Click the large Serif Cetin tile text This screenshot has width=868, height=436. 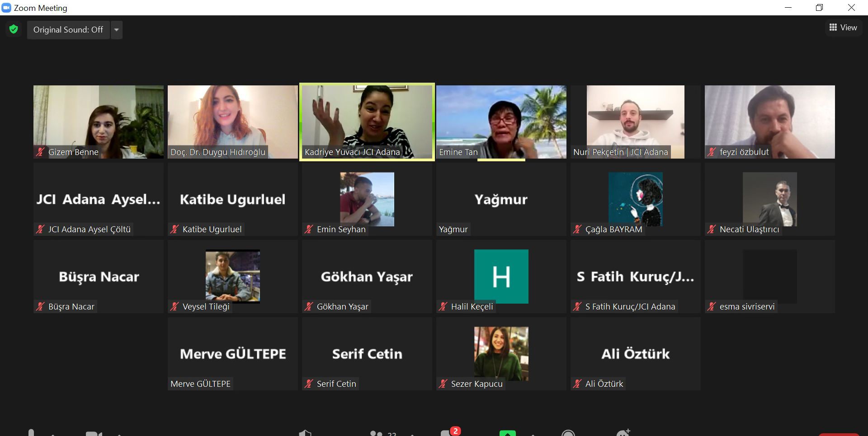coord(367,354)
